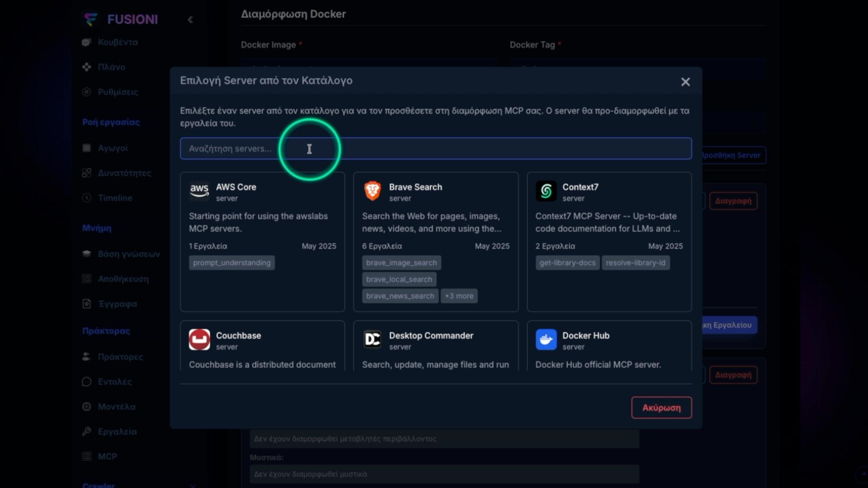Click the MCP icon in sidebar
Screen dimensions: 868x488
click(x=87, y=456)
